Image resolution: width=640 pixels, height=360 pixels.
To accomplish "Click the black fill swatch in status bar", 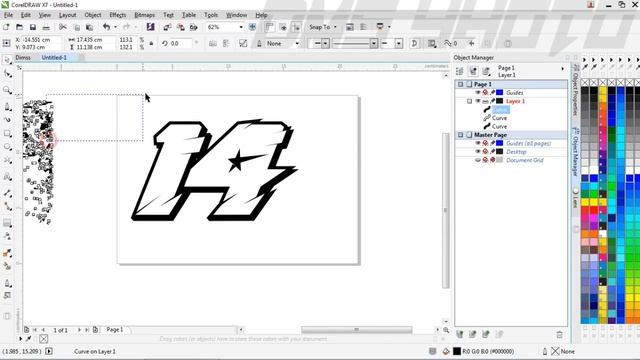I will click(457, 351).
